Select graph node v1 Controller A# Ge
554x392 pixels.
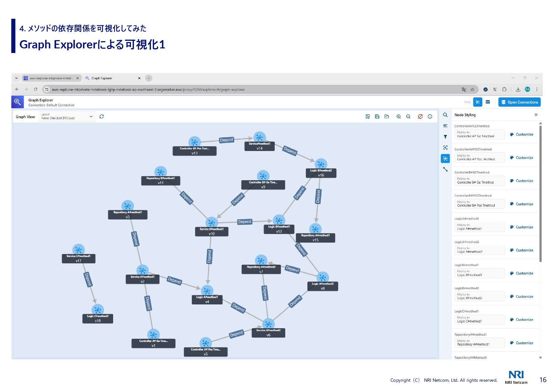[x=153, y=339]
